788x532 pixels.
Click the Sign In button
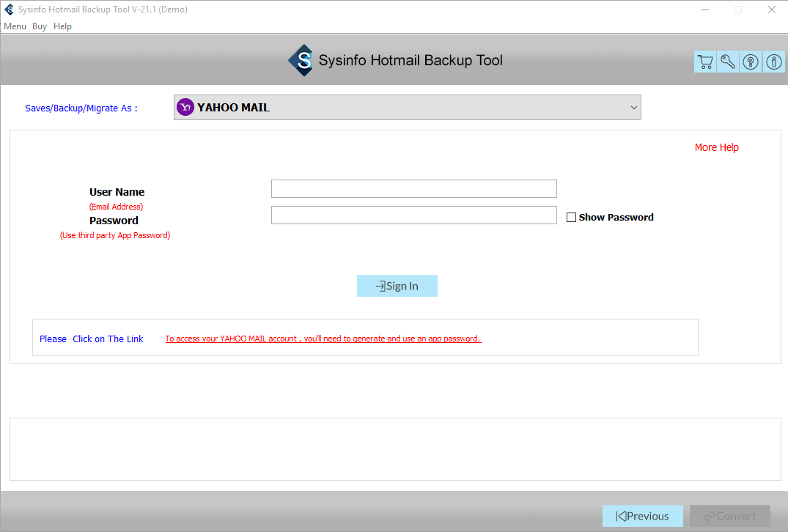point(397,286)
